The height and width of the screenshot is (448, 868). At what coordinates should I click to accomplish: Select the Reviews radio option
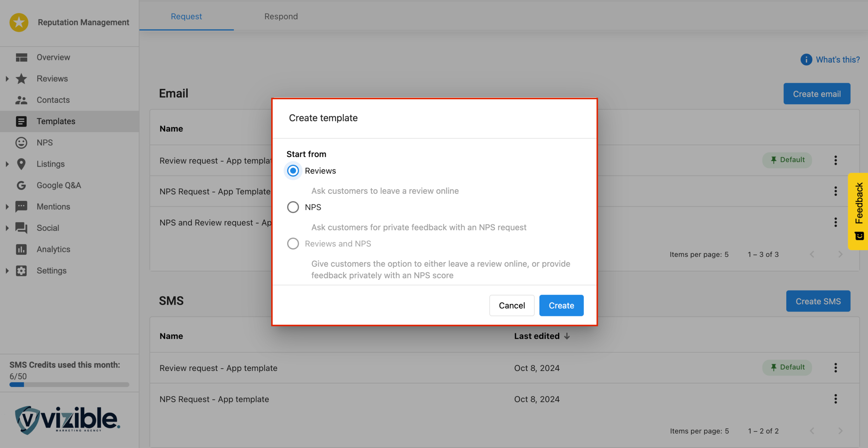(x=293, y=171)
